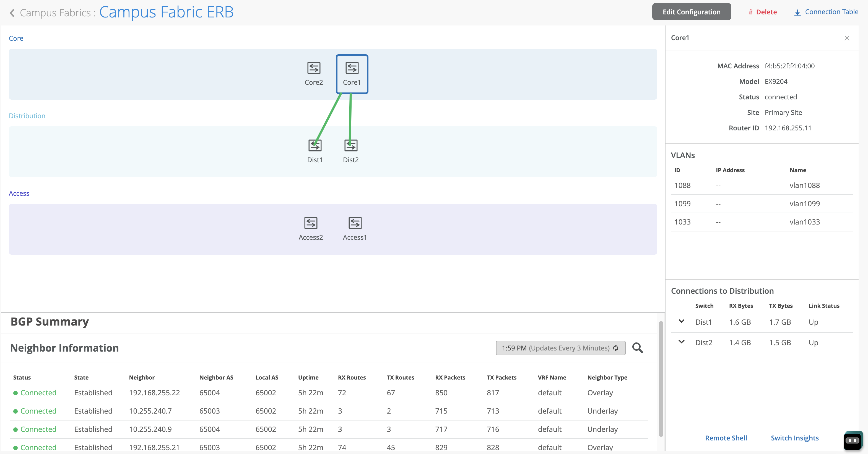The height and width of the screenshot is (454, 868).
Task: Select the Access1 switch icon
Action: click(x=355, y=223)
